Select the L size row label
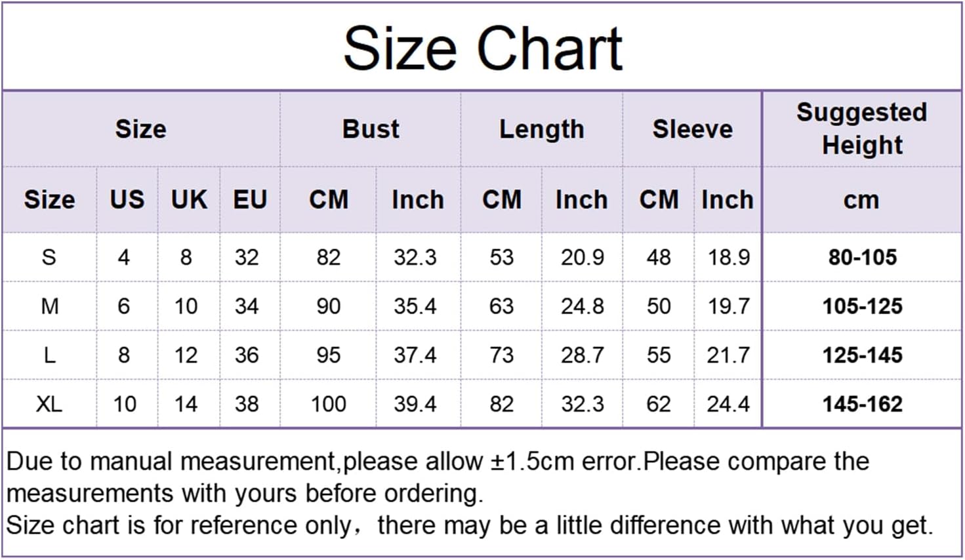The image size is (965, 560). 49,355
